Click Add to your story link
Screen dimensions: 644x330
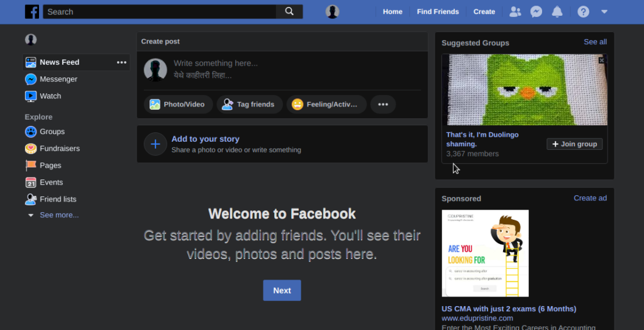tap(206, 139)
